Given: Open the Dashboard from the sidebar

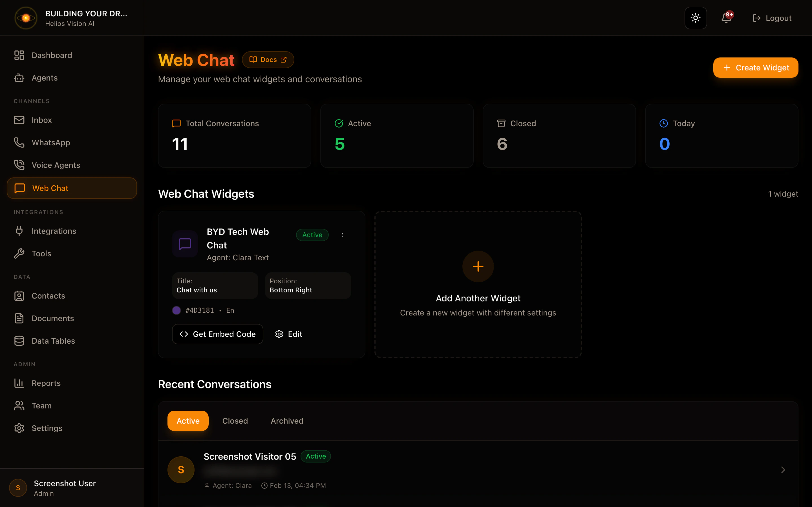Looking at the screenshot, I should tap(52, 55).
